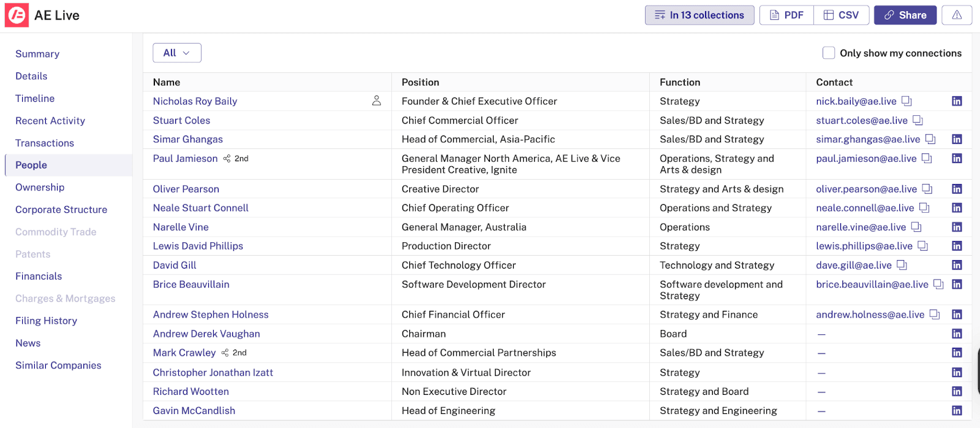Click the AE Live logo icon
Image resolution: width=980 pixels, height=428 pixels.
tap(17, 15)
